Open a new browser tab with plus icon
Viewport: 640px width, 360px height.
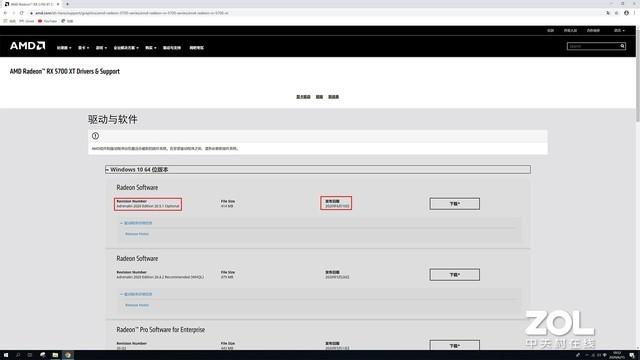click(67, 4)
